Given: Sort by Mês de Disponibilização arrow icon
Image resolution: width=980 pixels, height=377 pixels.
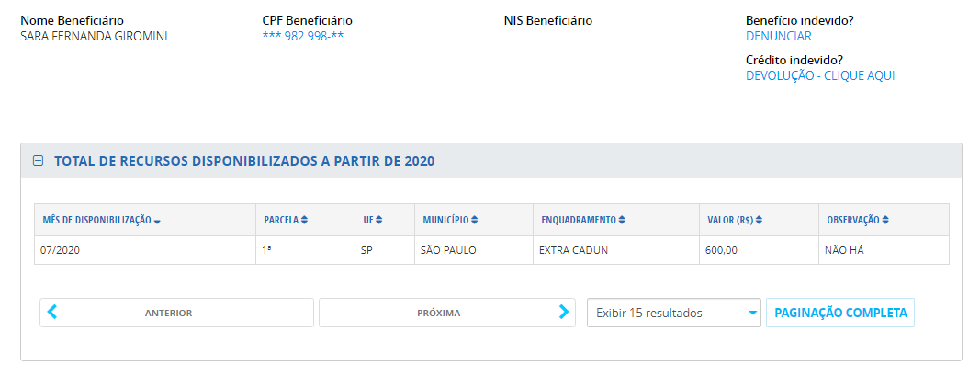Looking at the screenshot, I should [x=158, y=221].
